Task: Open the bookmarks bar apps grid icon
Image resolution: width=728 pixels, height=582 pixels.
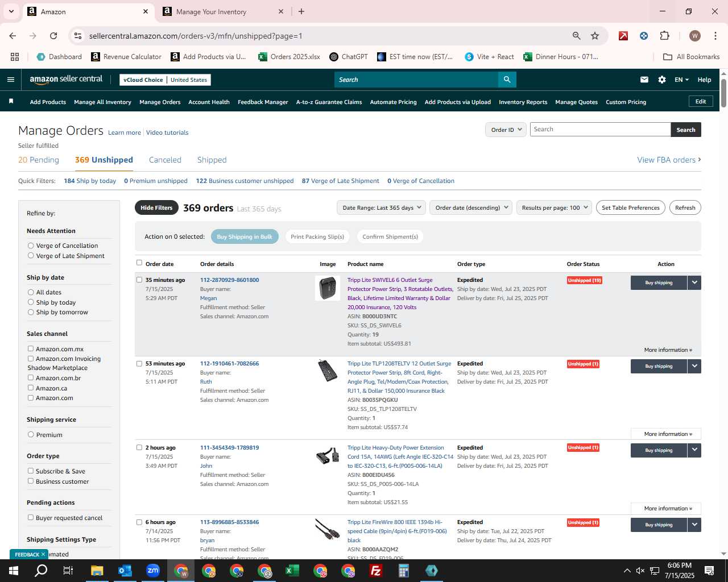Action: (15, 57)
